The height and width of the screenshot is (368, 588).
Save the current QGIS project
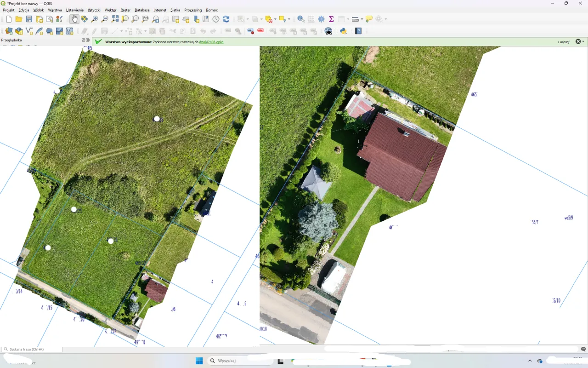(x=29, y=19)
